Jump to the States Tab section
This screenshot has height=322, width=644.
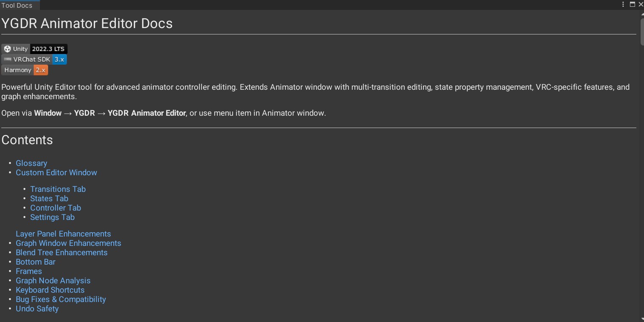[x=49, y=199]
